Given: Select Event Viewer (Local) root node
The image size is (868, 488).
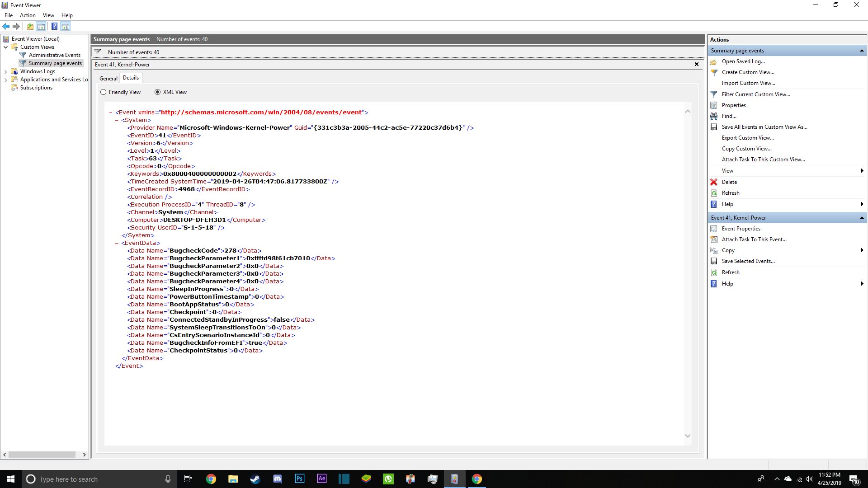Looking at the screenshot, I should coord(35,39).
